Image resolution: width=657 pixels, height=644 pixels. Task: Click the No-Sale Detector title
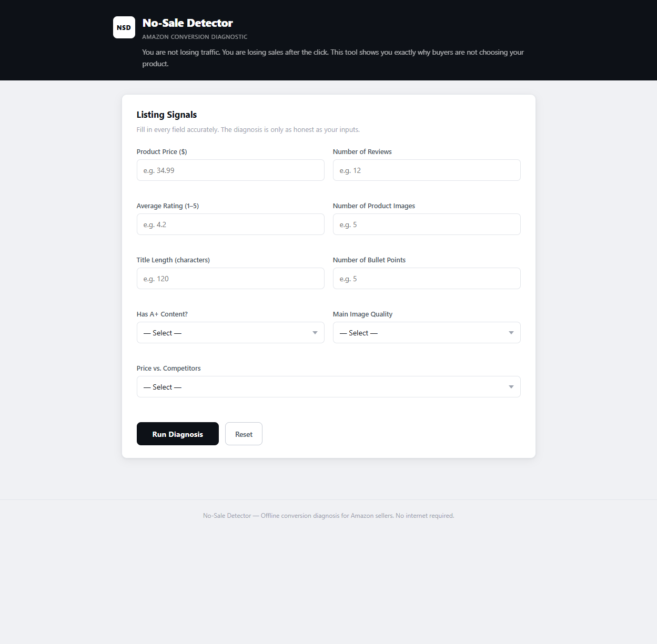(x=187, y=23)
